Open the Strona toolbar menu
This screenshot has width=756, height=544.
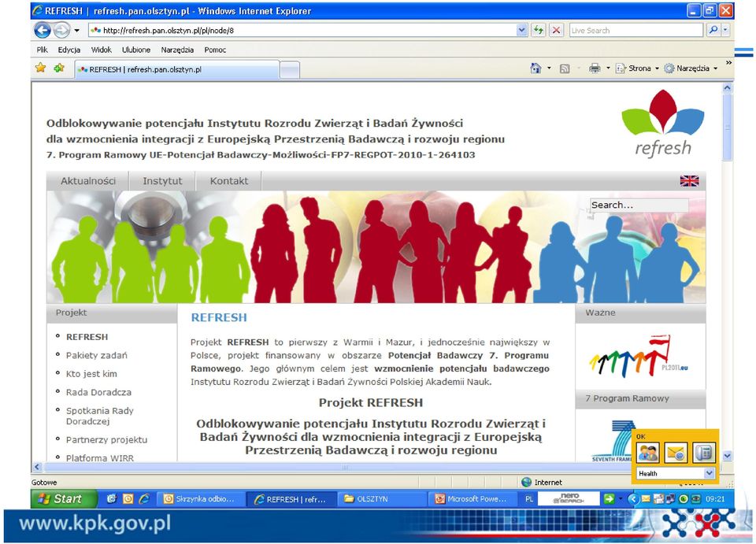click(637, 68)
